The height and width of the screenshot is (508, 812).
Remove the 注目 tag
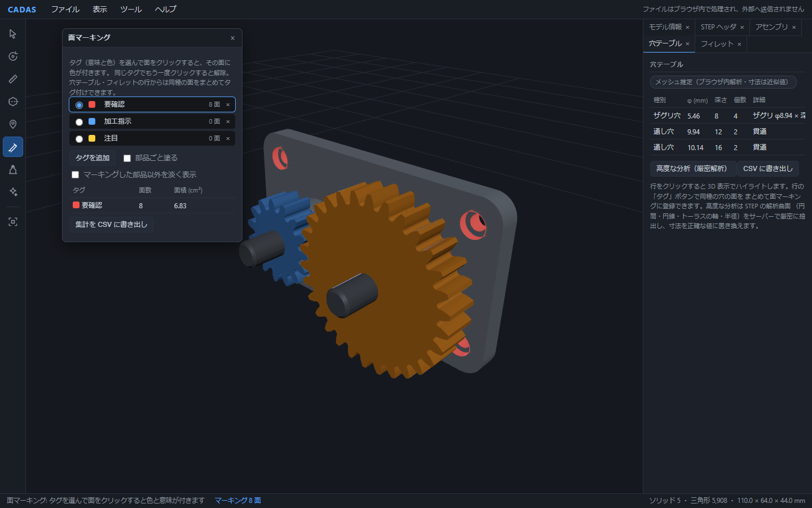point(228,138)
